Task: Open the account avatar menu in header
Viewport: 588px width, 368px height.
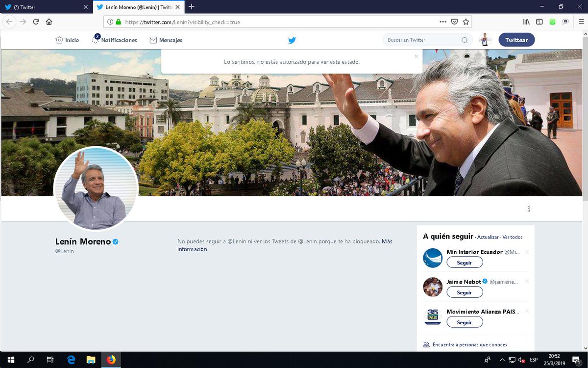Action: [485, 40]
